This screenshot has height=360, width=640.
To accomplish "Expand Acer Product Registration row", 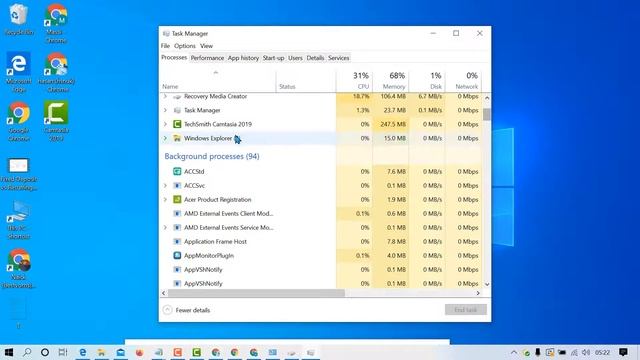I will [x=165, y=200].
